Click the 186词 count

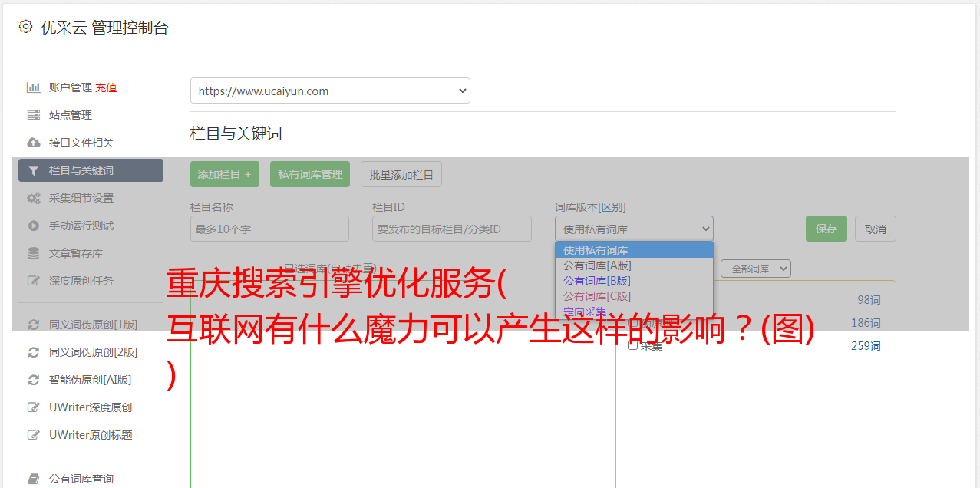[866, 323]
